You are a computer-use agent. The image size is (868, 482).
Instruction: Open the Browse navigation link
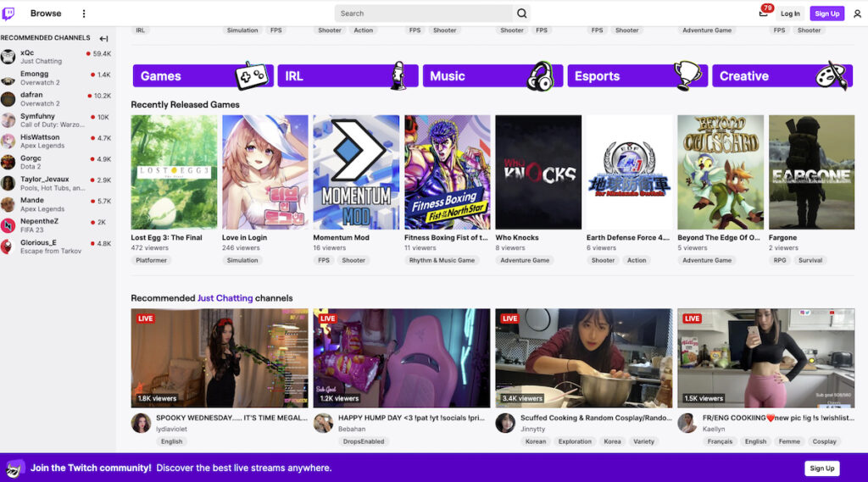pyautogui.click(x=46, y=14)
